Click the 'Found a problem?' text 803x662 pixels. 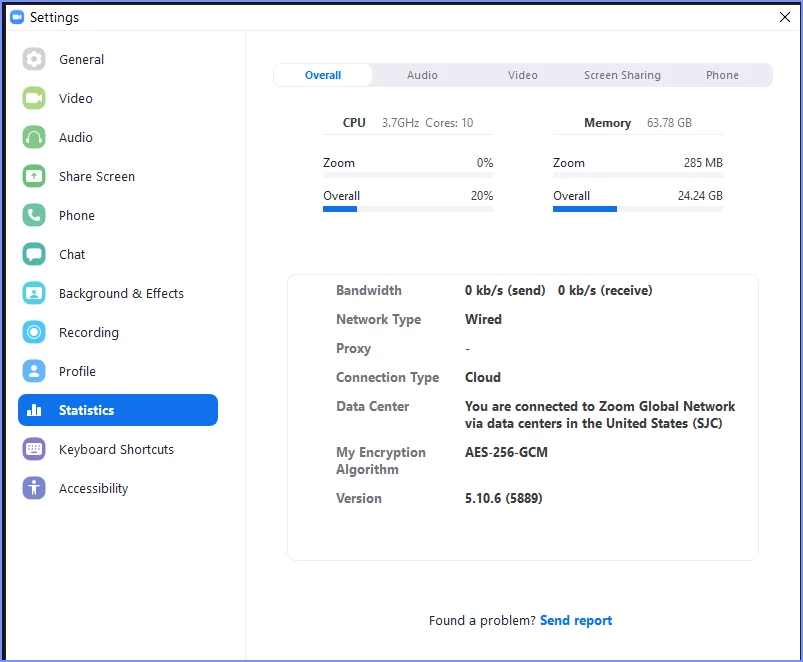click(x=482, y=621)
